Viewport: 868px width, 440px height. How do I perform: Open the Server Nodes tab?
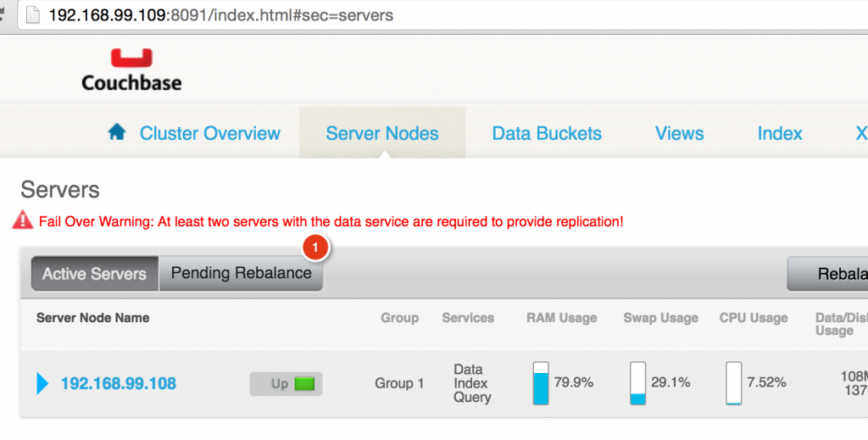tap(382, 133)
